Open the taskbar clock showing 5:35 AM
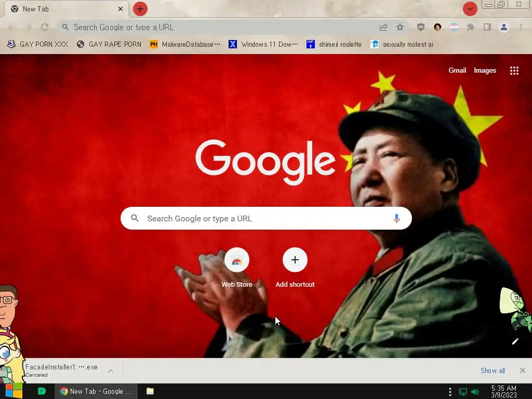Image resolution: width=532 pixels, height=399 pixels. (504, 392)
